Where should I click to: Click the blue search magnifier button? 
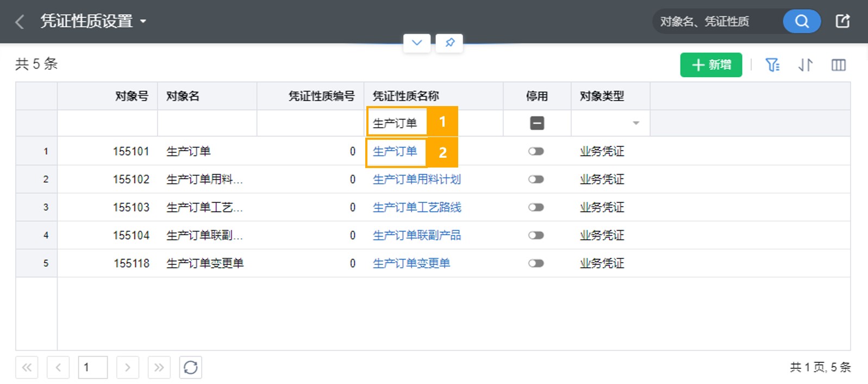click(802, 22)
